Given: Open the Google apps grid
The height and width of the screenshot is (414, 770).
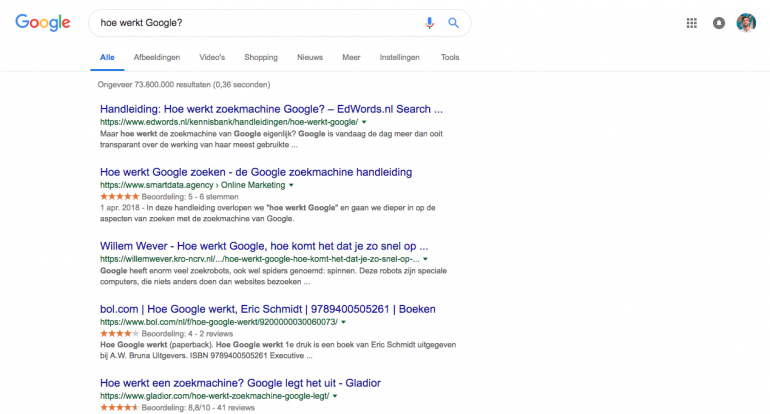Looking at the screenshot, I should 691,23.
